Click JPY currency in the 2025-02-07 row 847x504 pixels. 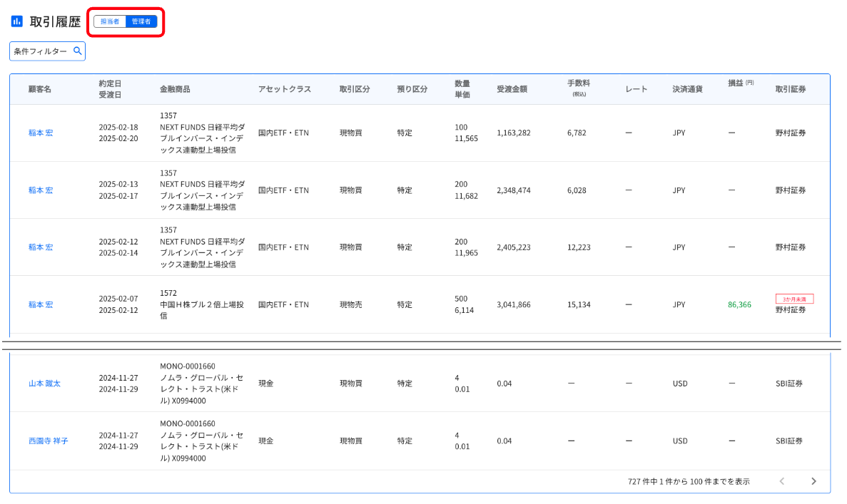point(679,304)
